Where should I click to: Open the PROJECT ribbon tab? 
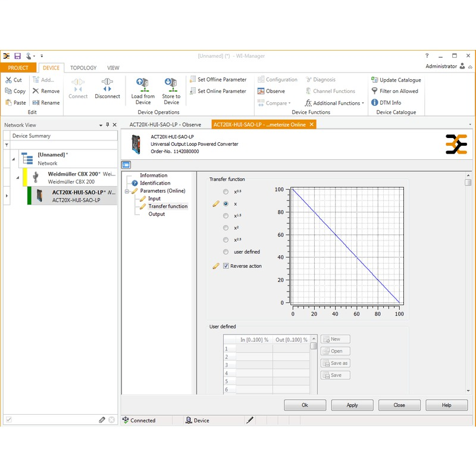[18, 68]
